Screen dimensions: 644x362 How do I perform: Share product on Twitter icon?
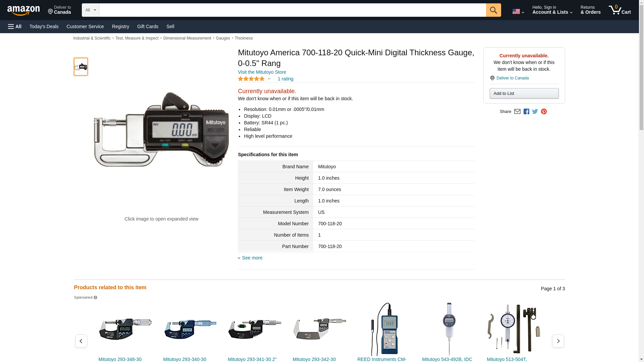(535, 112)
